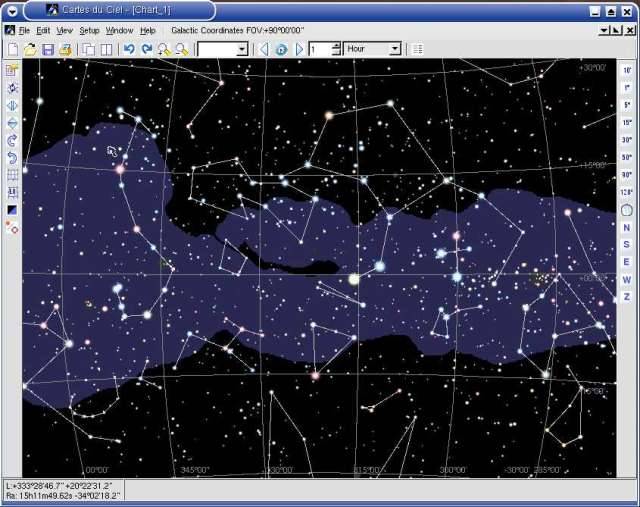Open the Edit menu
This screenshot has height=507, width=640.
click(43, 31)
